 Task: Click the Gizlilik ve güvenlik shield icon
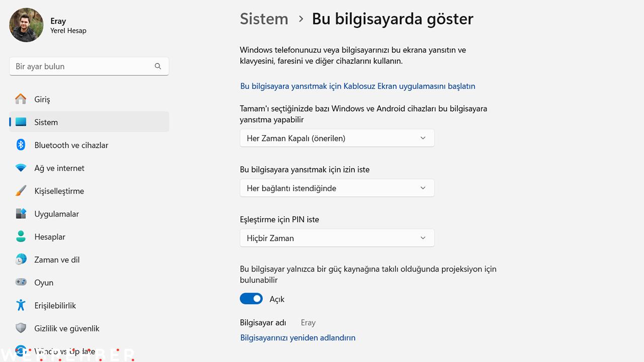click(x=21, y=328)
